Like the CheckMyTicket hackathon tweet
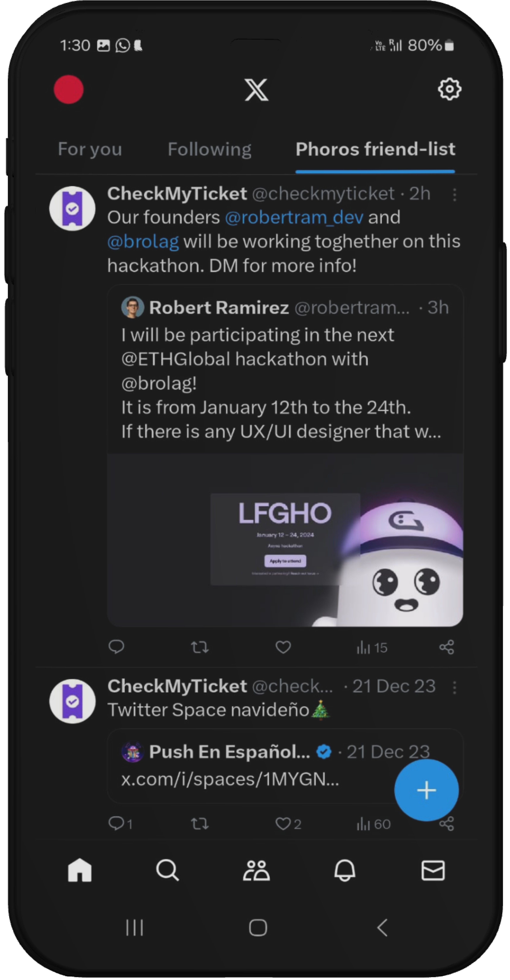Screen dimensions: 510x980 tap(283, 647)
